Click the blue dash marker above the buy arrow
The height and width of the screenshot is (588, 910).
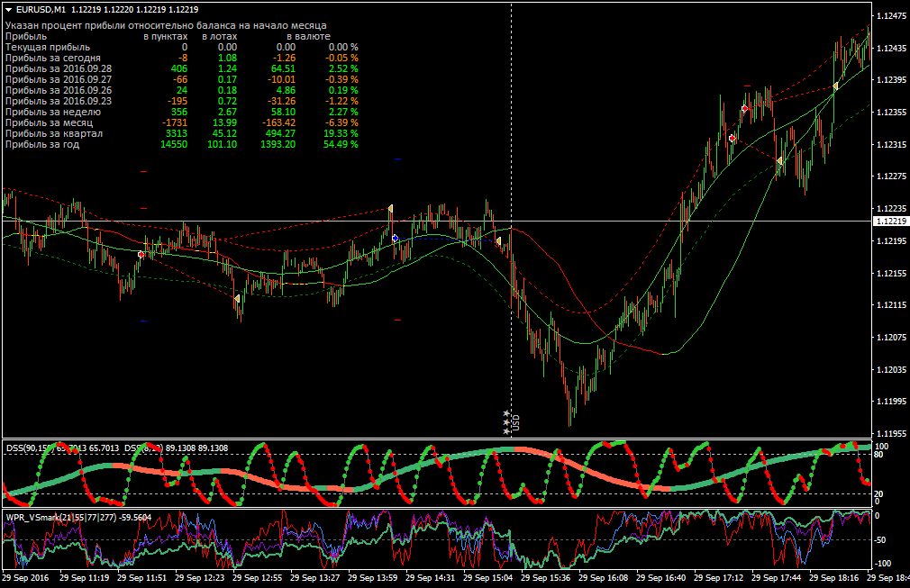click(397, 158)
